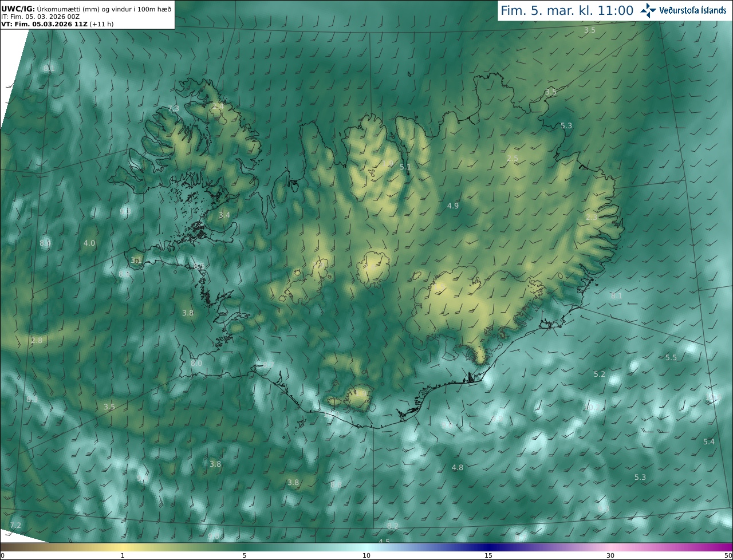The image size is (733, 560).
Task: Click the 5.1 value on the map
Action: (405, 167)
